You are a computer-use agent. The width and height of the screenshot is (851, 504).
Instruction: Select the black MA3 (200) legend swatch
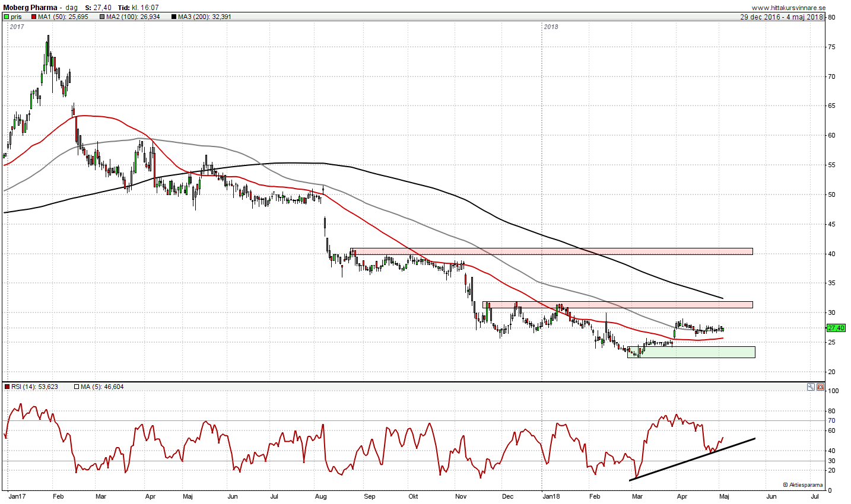pos(174,17)
